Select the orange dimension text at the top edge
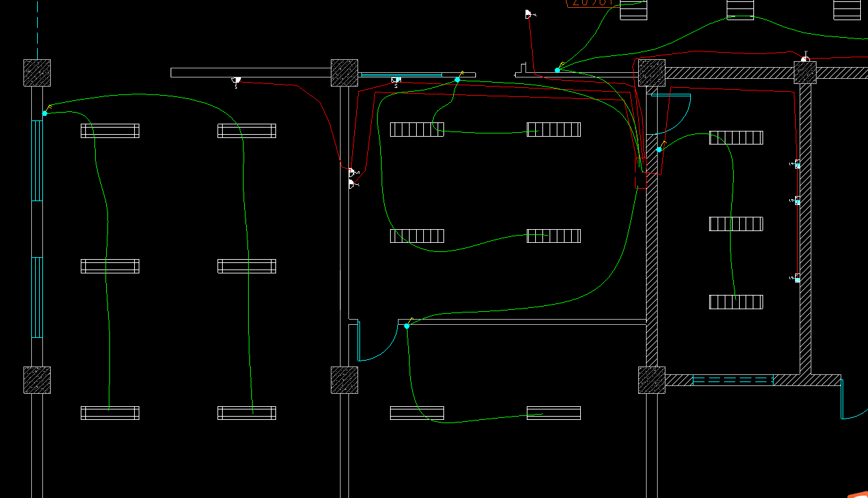 tap(591, 3)
